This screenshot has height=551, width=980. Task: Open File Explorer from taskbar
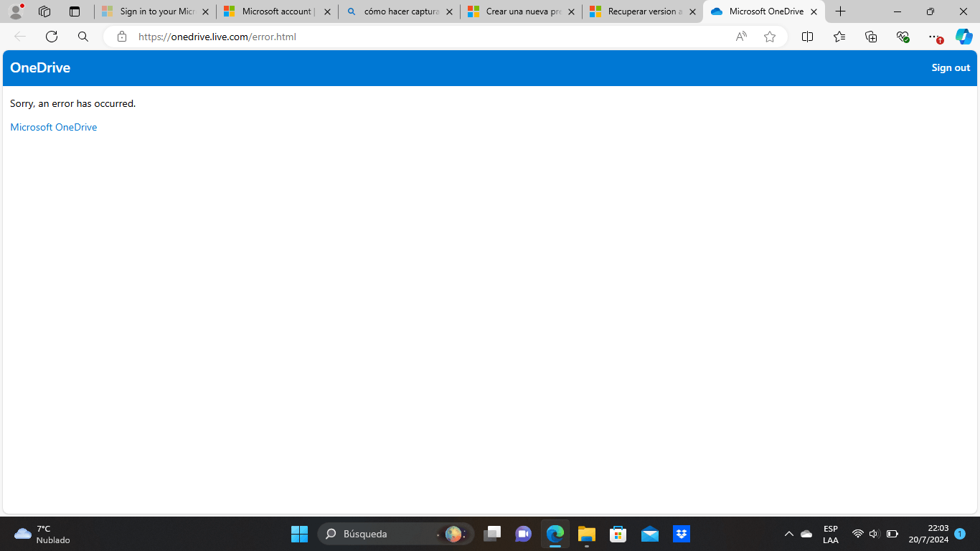[587, 534]
